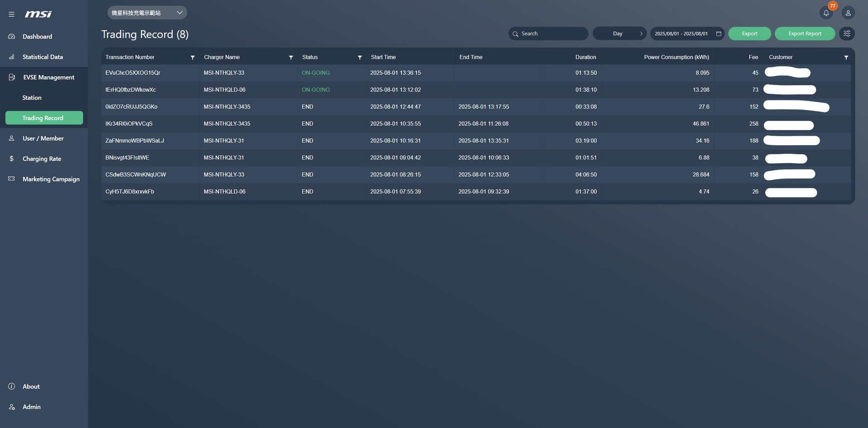The width and height of the screenshot is (868, 428).
Task: Go to Statistical Data page
Action: click(x=44, y=57)
